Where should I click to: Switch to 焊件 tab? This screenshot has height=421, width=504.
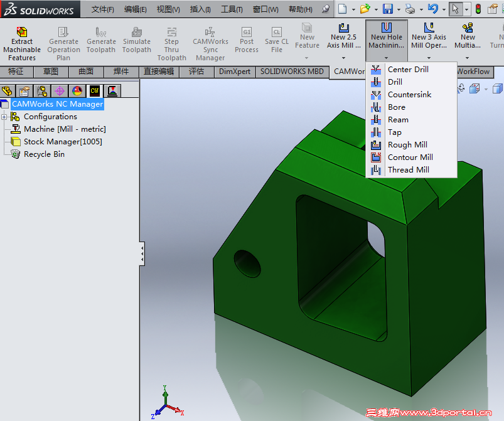click(x=121, y=72)
